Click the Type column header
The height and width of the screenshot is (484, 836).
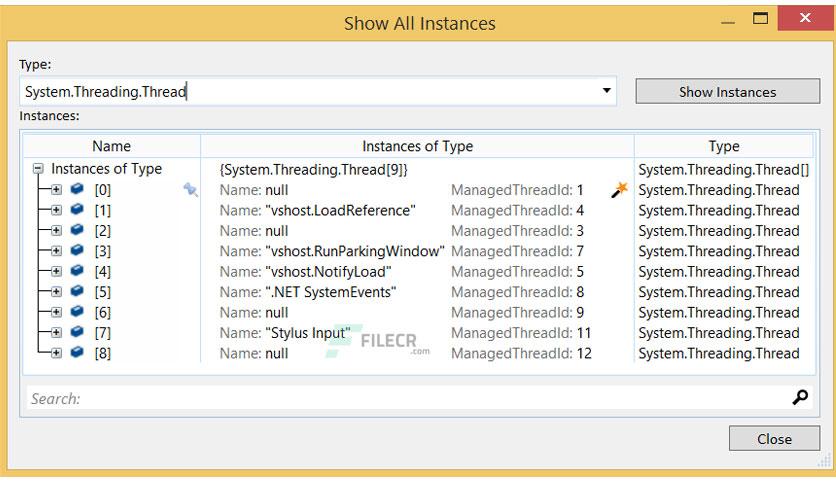coord(724,146)
